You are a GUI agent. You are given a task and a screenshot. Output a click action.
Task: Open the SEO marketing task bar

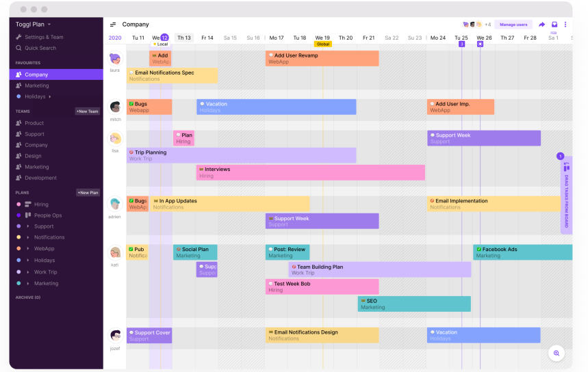414,304
